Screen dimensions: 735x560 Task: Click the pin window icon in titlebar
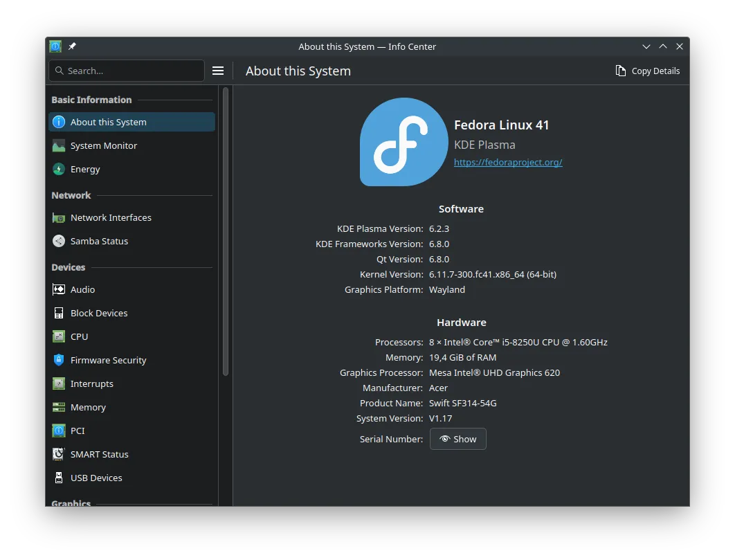(72, 46)
